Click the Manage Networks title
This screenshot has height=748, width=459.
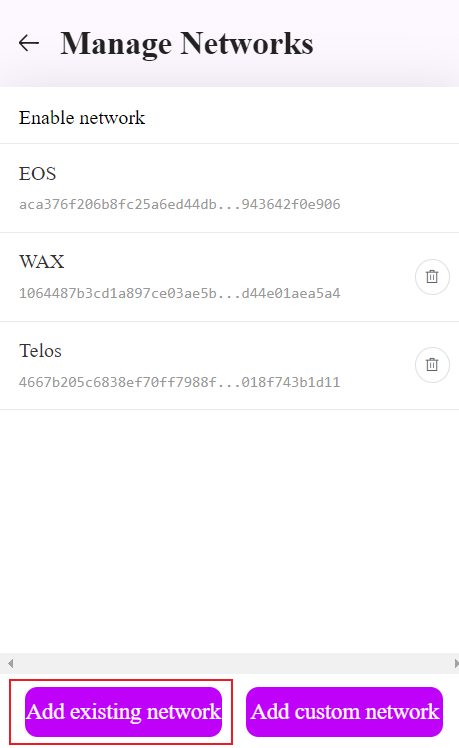187,44
